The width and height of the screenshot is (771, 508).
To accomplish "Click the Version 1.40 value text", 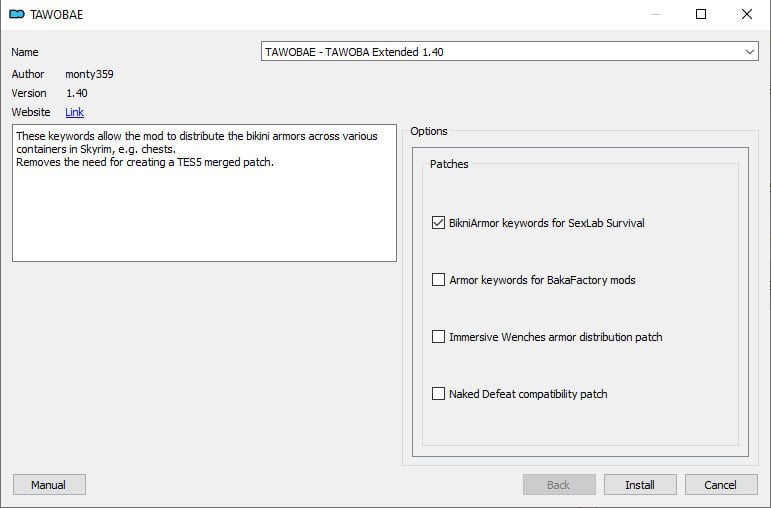I will click(77, 93).
